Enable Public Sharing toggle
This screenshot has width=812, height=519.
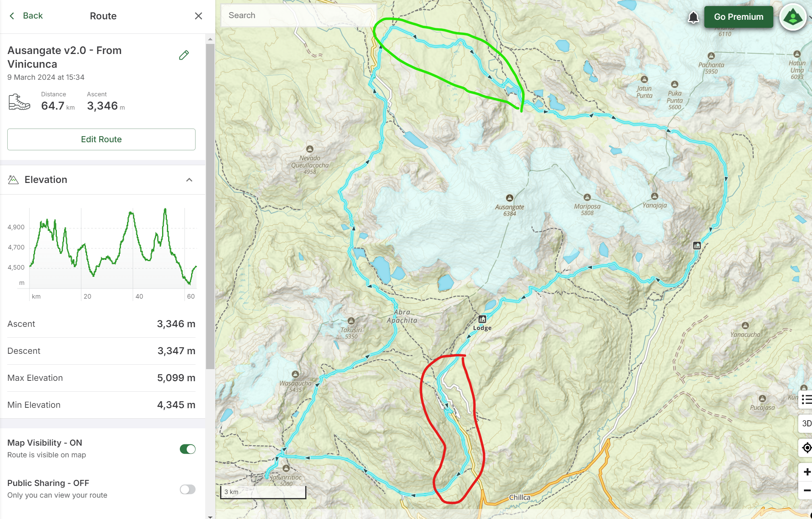pyautogui.click(x=187, y=489)
